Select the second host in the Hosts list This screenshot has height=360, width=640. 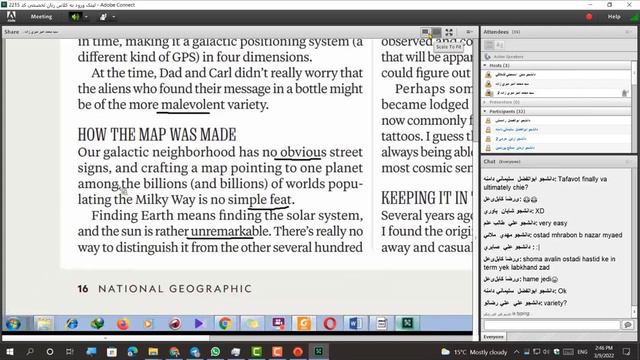point(556,84)
